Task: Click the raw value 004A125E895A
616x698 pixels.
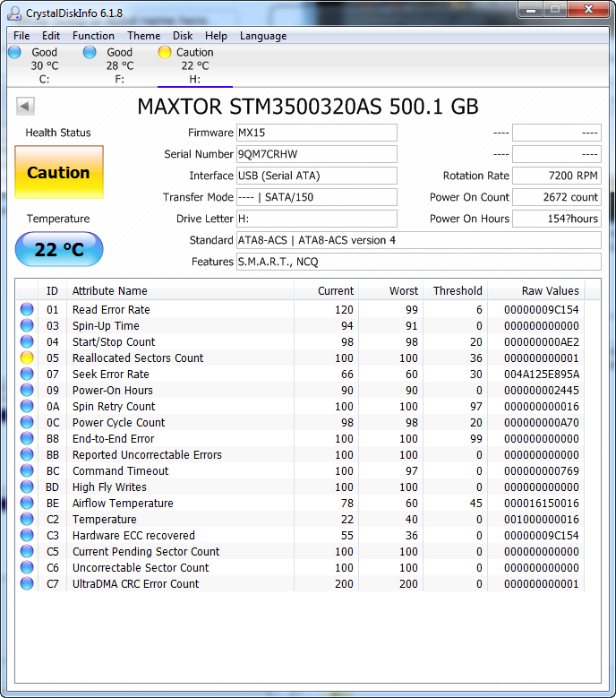Action: pyautogui.click(x=542, y=374)
